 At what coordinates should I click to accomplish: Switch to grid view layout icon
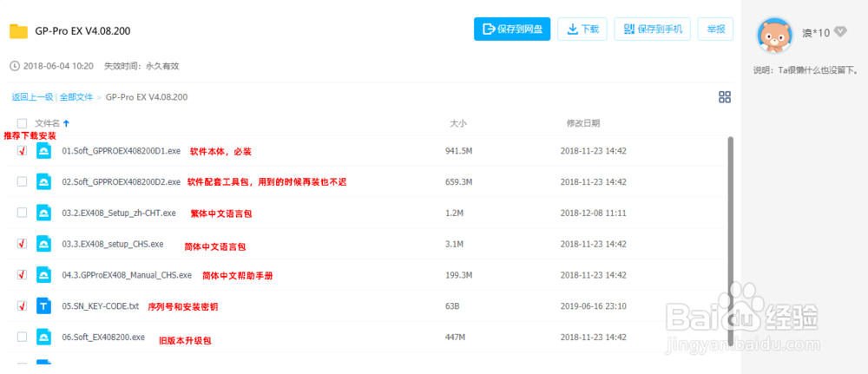725,97
